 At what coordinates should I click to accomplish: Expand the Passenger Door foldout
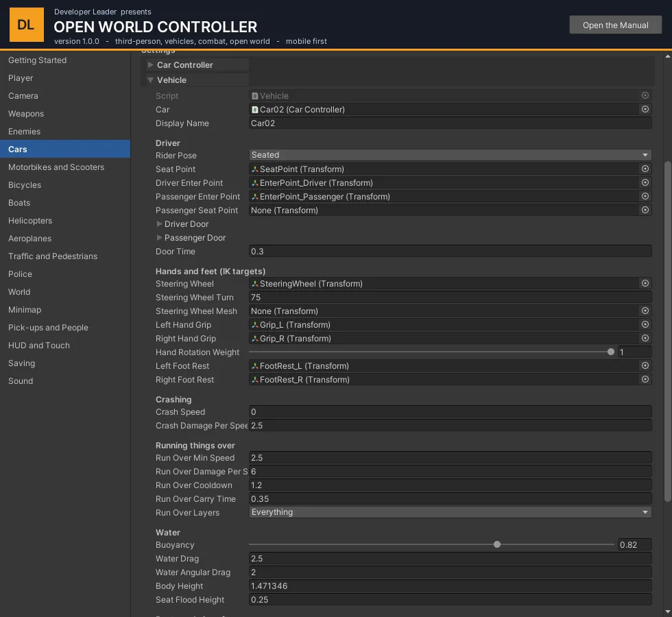pos(159,237)
